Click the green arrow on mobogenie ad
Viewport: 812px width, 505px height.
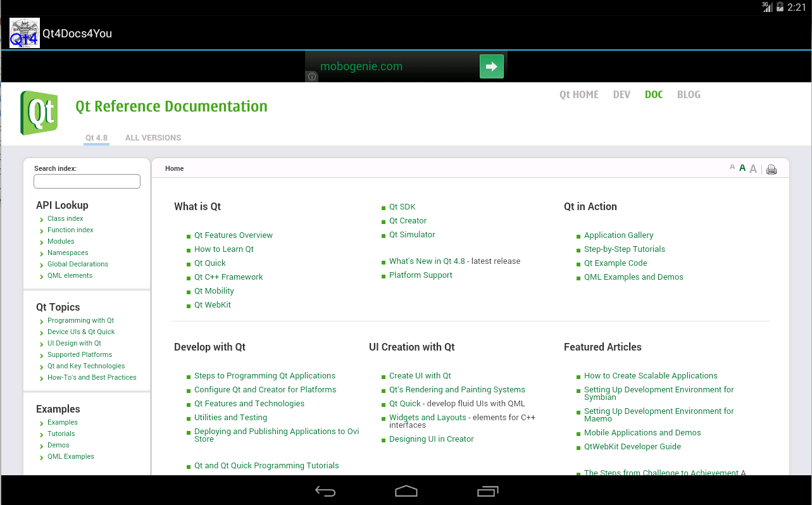click(x=492, y=66)
